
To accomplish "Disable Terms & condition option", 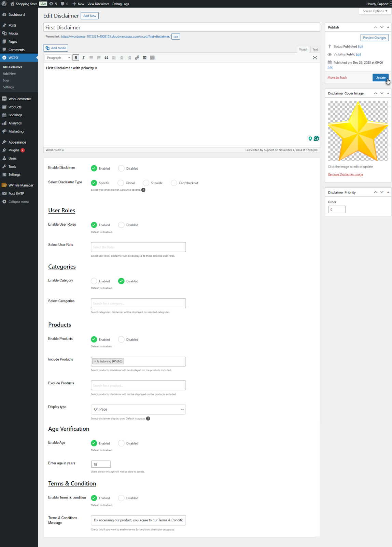I will pyautogui.click(x=121, y=498).
